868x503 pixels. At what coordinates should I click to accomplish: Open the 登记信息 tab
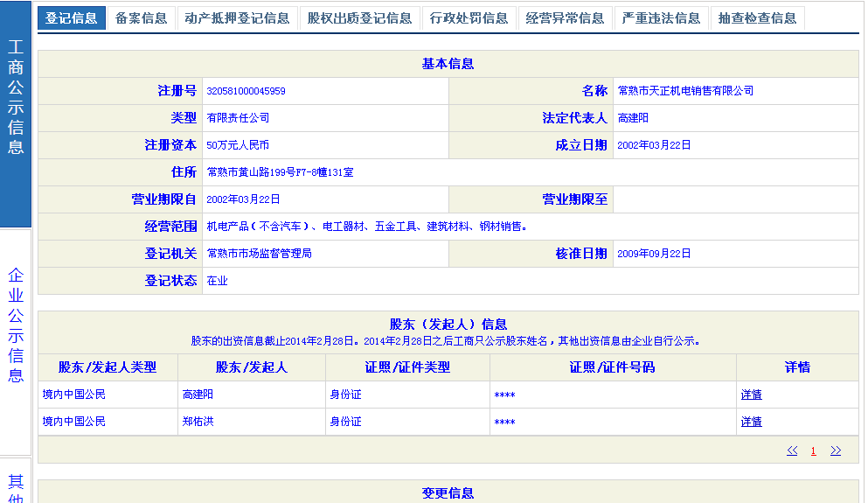[72, 18]
